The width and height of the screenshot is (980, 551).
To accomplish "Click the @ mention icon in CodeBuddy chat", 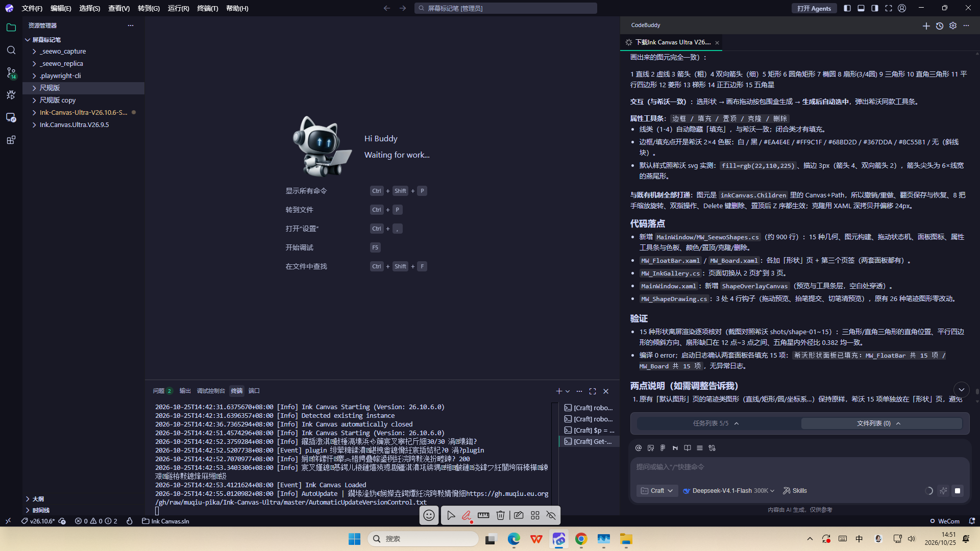I will pyautogui.click(x=639, y=448).
